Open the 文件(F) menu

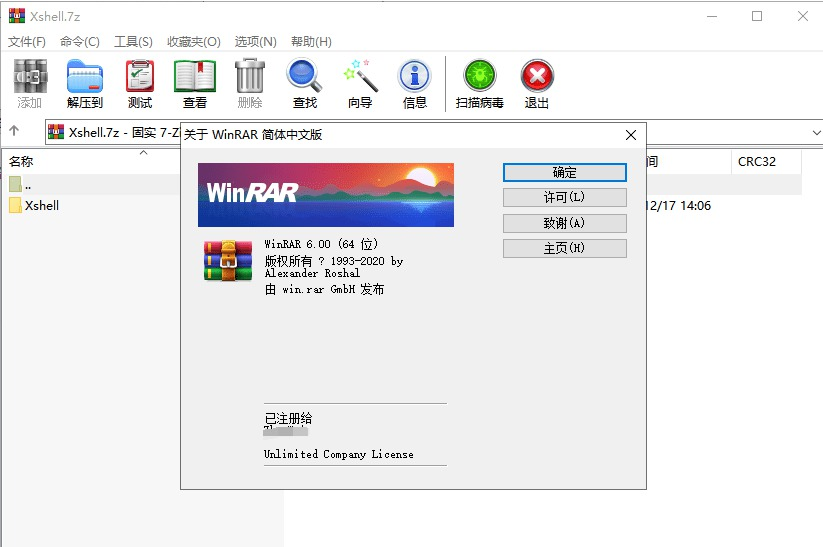coord(27,41)
